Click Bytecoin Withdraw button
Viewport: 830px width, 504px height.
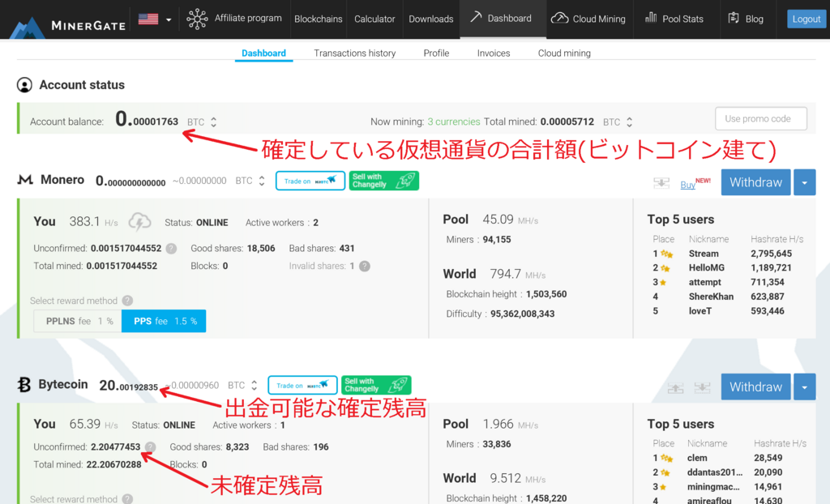point(755,387)
